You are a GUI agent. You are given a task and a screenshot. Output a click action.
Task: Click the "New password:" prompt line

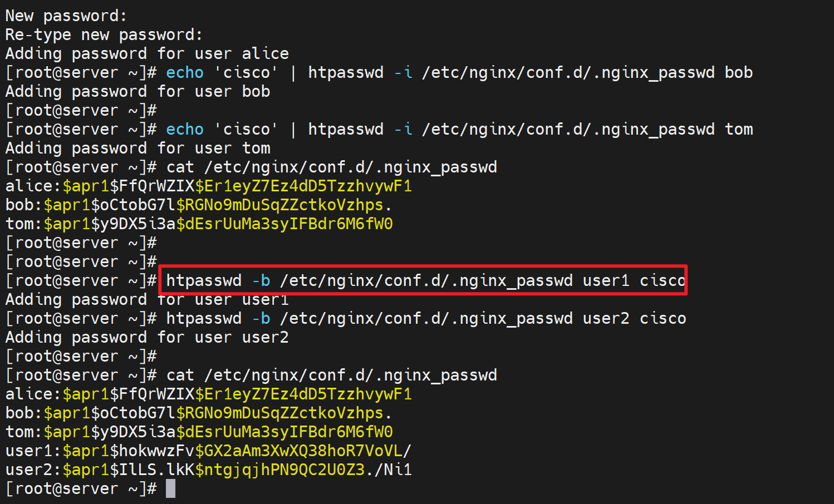click(66, 16)
